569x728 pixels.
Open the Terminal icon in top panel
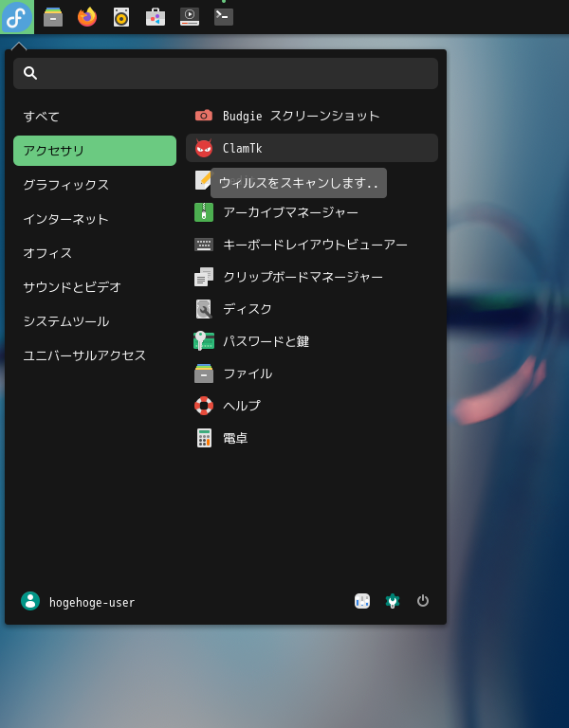pyautogui.click(x=224, y=17)
